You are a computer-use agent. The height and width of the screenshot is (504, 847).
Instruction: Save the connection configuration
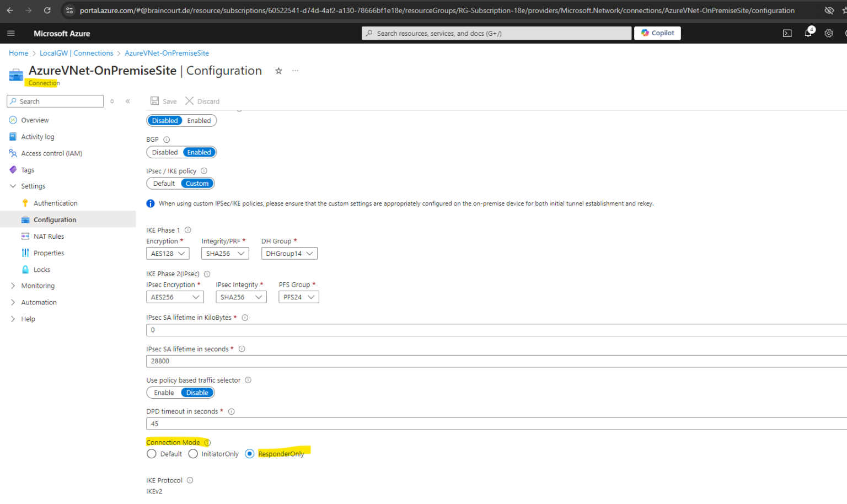pyautogui.click(x=163, y=101)
